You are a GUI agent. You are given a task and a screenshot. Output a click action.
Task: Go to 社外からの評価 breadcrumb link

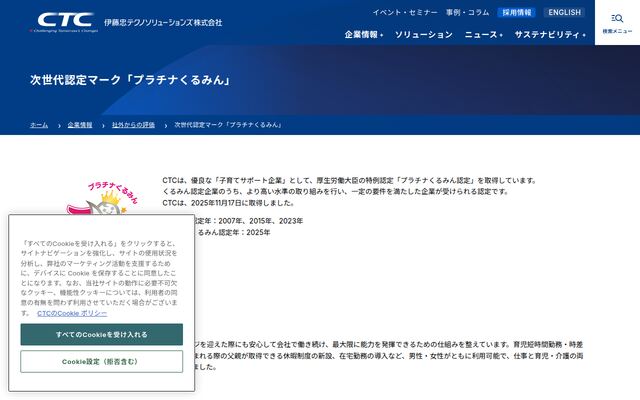click(133, 125)
